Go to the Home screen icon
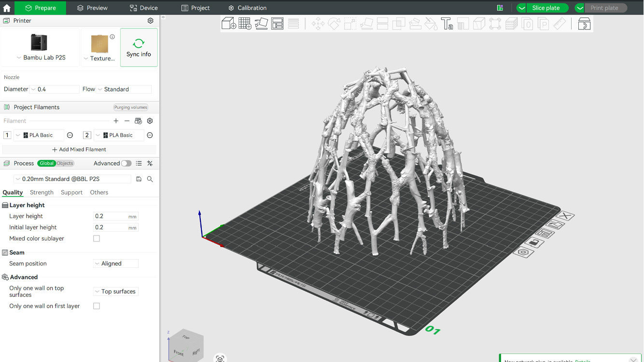Viewport: 644px width, 362px height. pos(7,8)
